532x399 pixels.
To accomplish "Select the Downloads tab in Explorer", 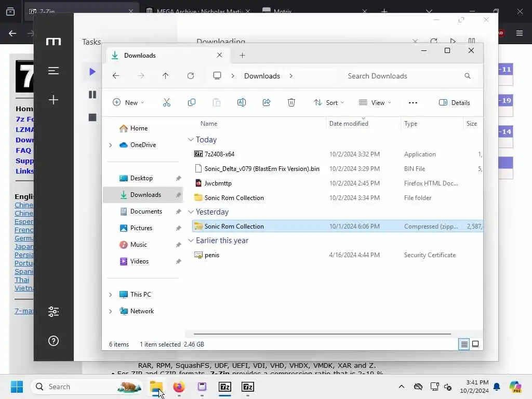I will pyautogui.click(x=168, y=55).
